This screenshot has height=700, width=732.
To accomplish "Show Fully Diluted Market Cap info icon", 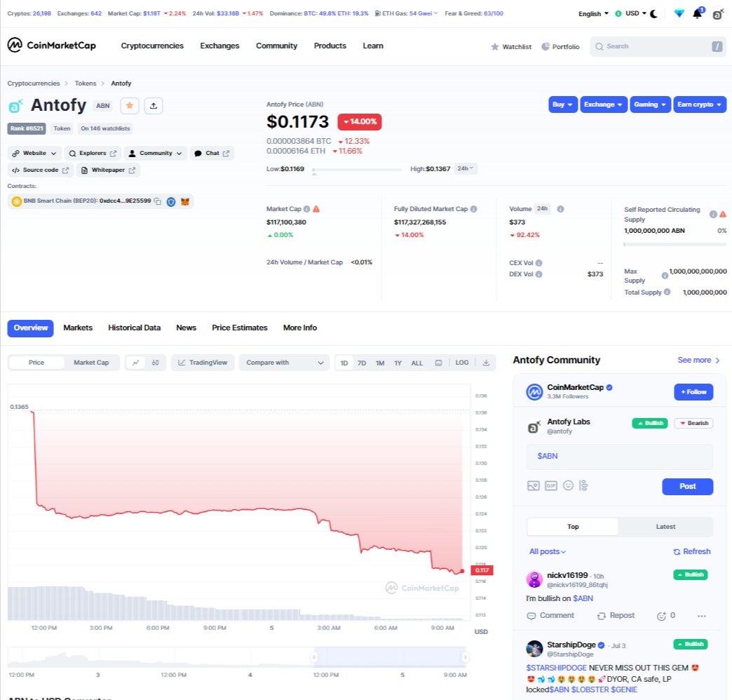I will click(x=473, y=209).
